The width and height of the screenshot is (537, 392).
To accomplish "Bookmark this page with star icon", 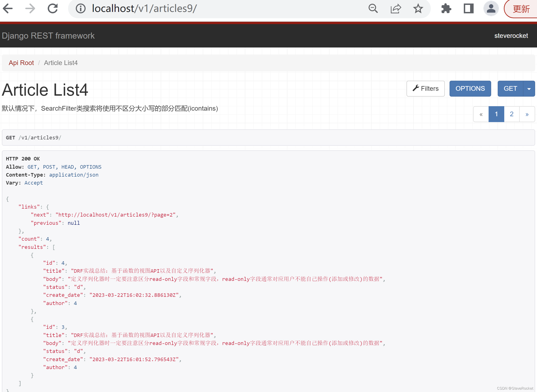I will (418, 9).
